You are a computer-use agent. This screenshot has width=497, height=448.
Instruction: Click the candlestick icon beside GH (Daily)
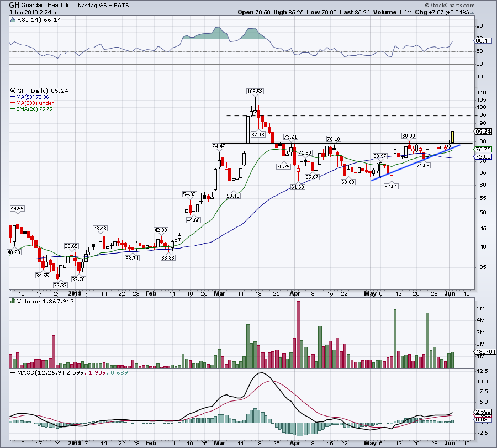click(13, 91)
